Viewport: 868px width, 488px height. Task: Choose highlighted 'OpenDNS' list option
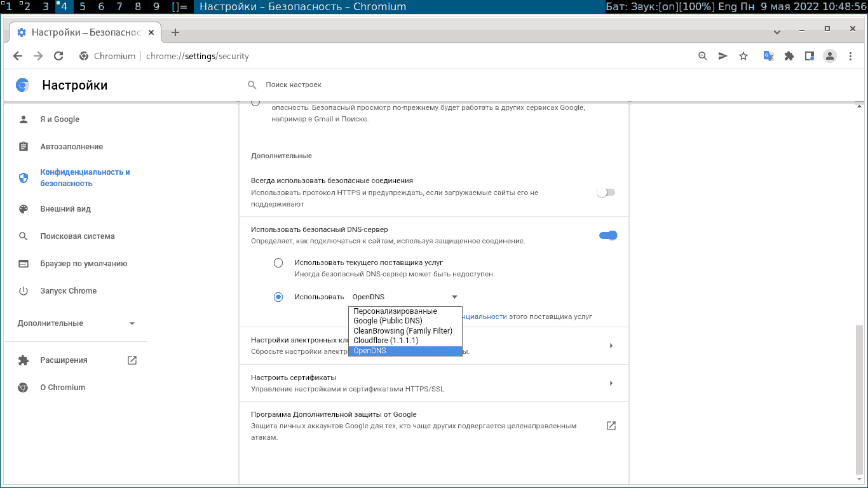click(405, 351)
